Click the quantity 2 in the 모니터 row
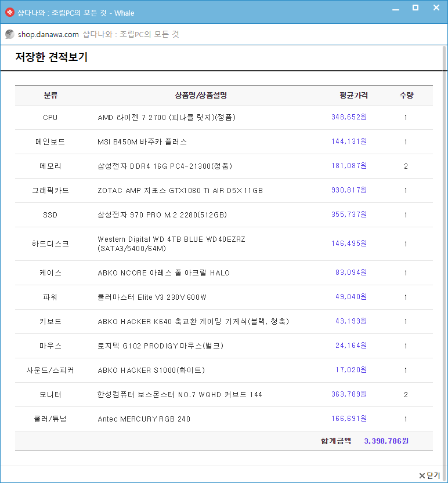Image resolution: width=448 pixels, height=483 pixels. pyautogui.click(x=406, y=394)
